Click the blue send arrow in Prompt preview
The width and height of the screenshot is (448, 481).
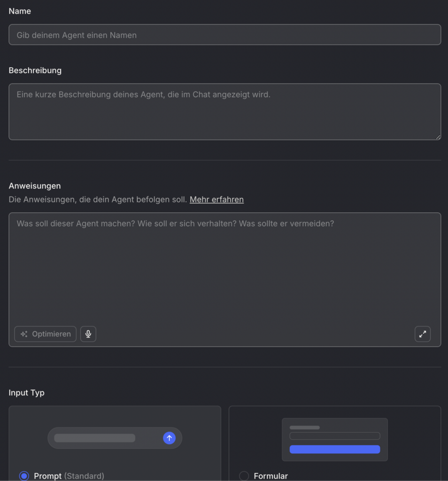[169, 438]
